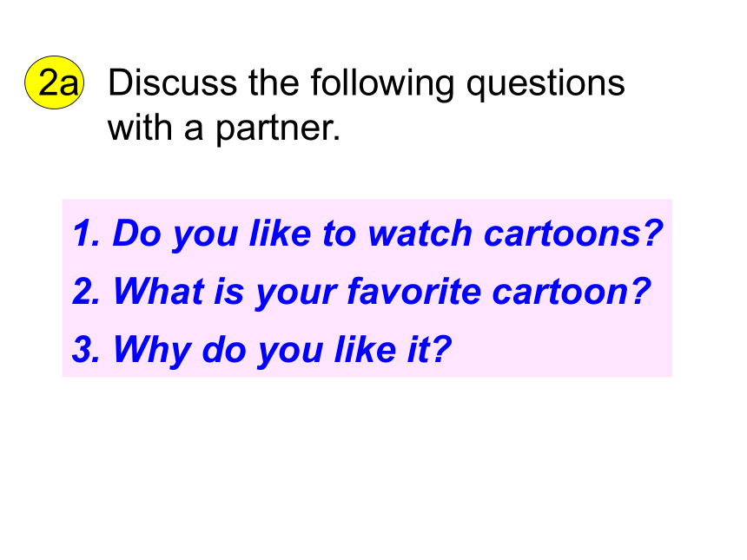
Task: Click the numeral 1. before the first question
Action: tap(86, 234)
